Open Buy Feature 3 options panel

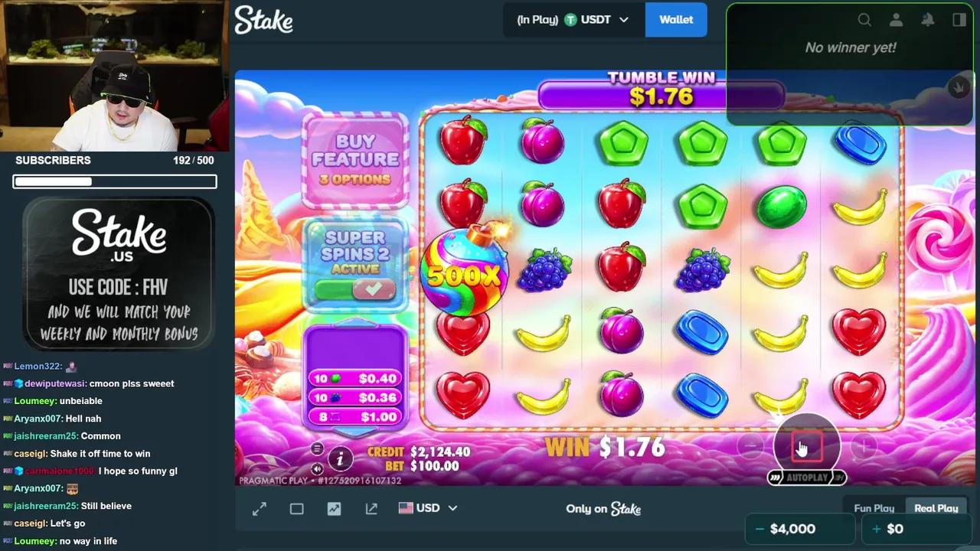355,161
